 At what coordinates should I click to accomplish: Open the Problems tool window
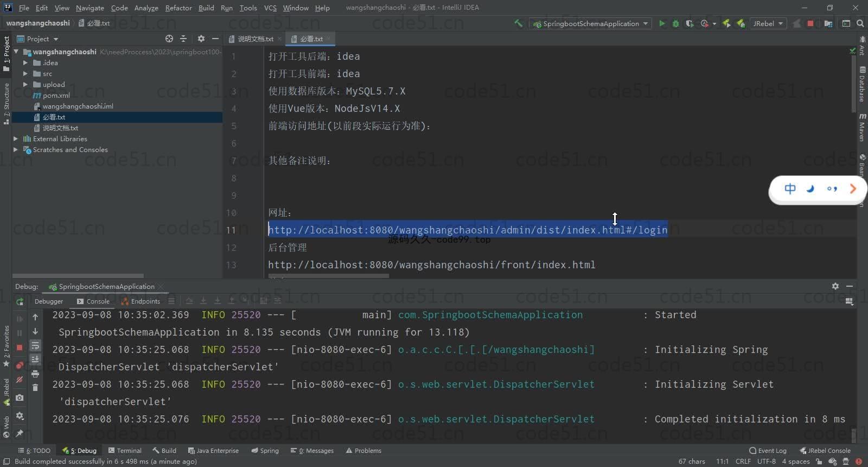363,451
